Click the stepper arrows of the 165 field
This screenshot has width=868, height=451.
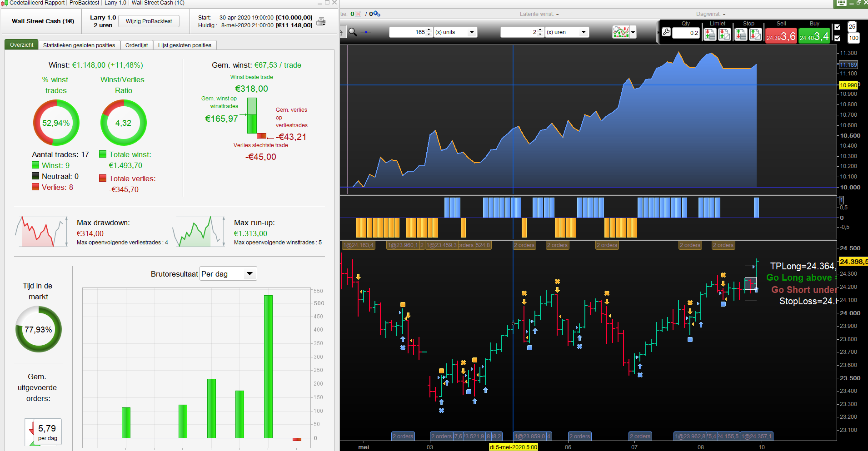[x=429, y=32]
